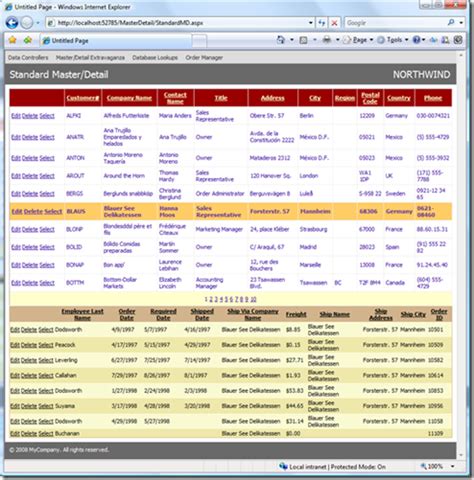474x480 pixels.
Task: Open the Page menu in the command bar
Action: [358, 40]
